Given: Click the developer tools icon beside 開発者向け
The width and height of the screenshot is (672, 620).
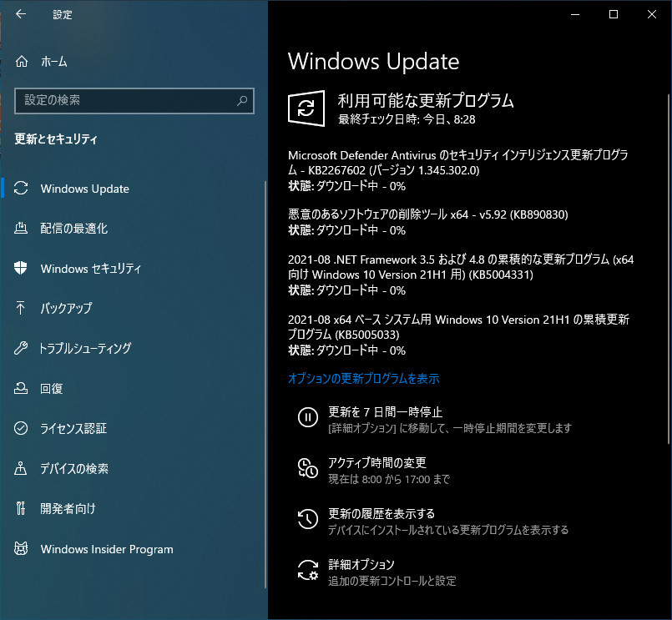Looking at the screenshot, I should 21,508.
